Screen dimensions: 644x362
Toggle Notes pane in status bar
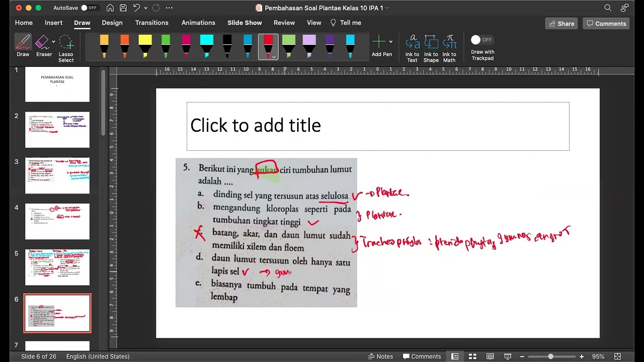[380, 356]
